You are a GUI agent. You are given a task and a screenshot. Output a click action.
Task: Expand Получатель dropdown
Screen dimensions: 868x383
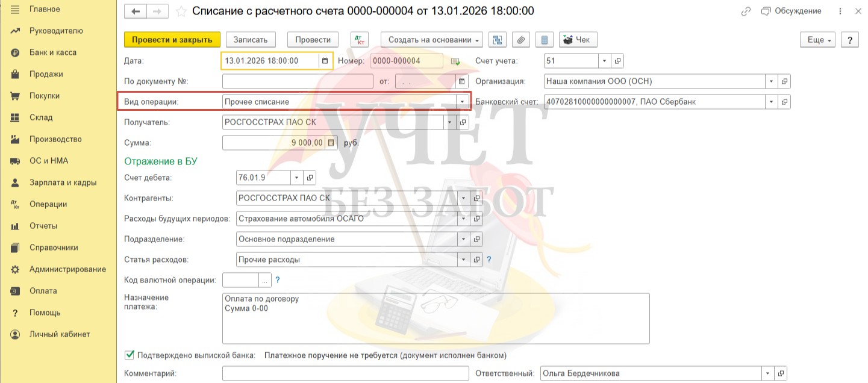(450, 122)
